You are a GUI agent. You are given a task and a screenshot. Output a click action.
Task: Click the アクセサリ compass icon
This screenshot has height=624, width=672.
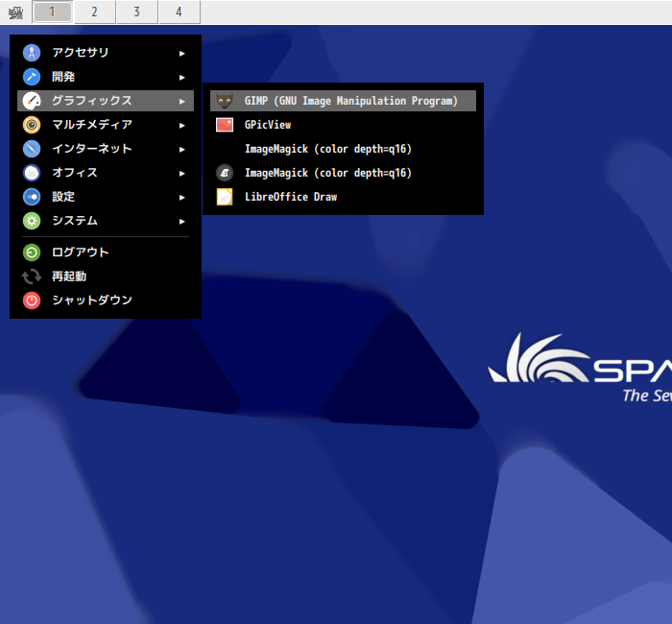pos(32,53)
